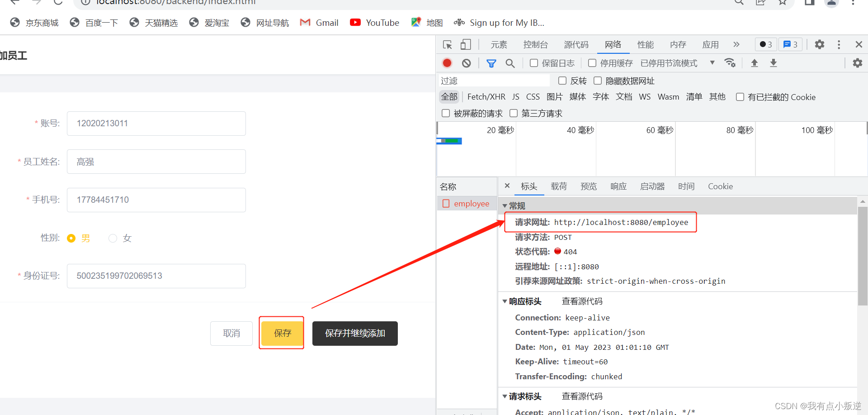Toggle 有已拦截的 Cookie checkbox
The height and width of the screenshot is (415, 868).
coord(740,97)
